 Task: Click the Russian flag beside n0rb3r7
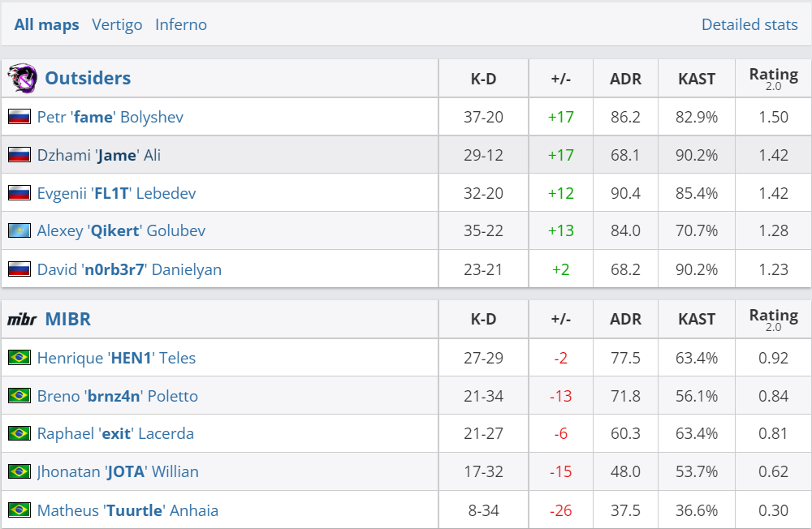19,269
